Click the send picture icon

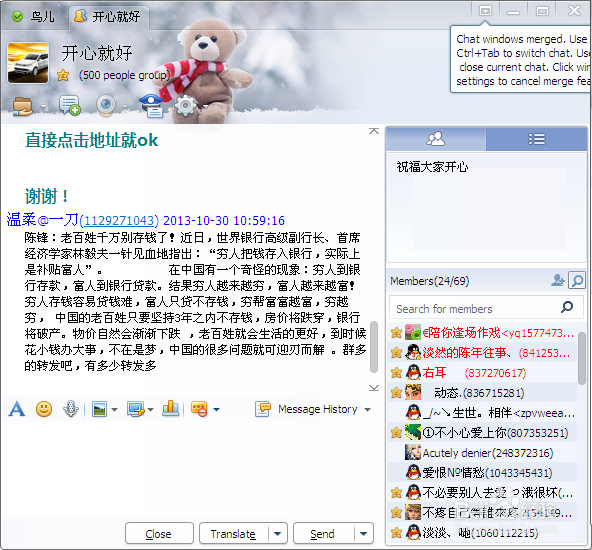(99, 409)
